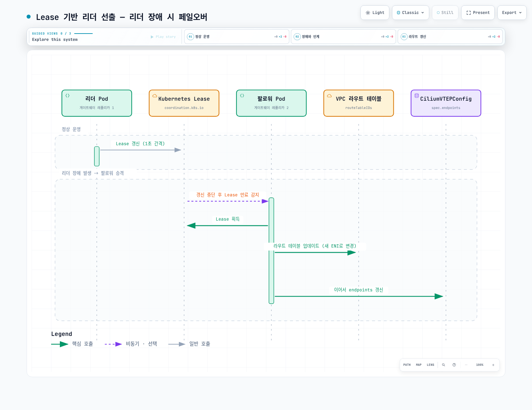This screenshot has width=532, height=410.
Task: Select the 팔로워 Pod participant box
Action: tap(271, 103)
